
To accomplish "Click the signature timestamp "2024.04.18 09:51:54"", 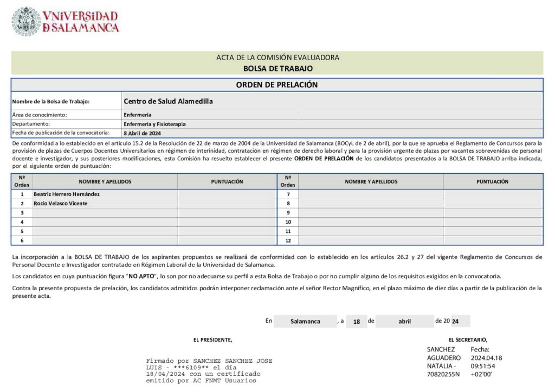I will (486, 362).
